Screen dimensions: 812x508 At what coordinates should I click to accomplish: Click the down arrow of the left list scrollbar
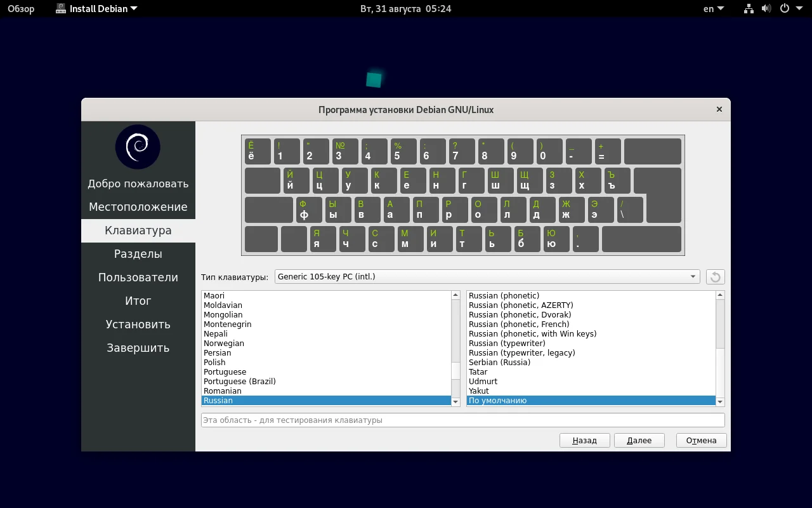tap(455, 401)
